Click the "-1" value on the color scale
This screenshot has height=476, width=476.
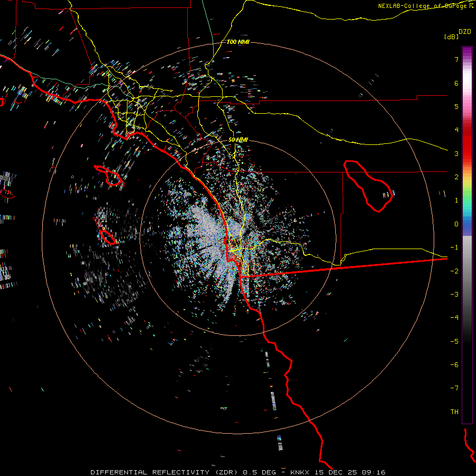click(x=454, y=248)
